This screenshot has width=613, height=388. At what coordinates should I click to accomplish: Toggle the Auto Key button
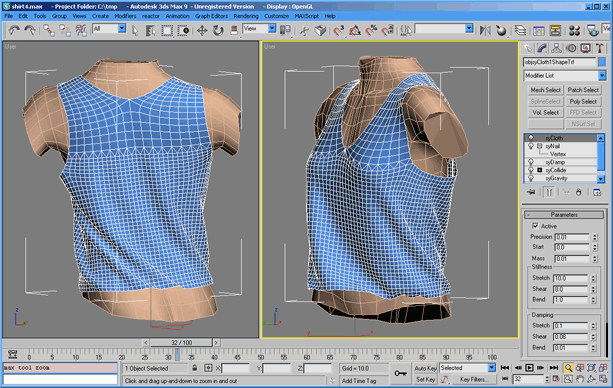[x=425, y=368]
